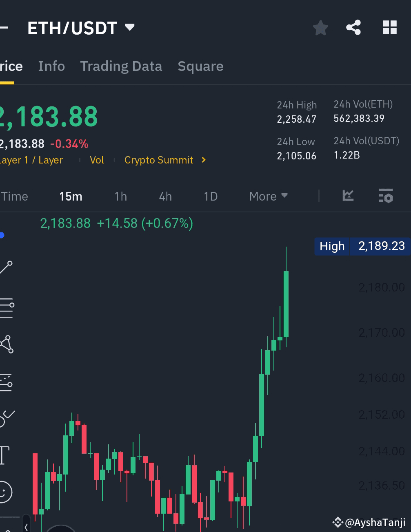Screen dimensions: 411x532
Task: Open the Fibonacci retracement tool
Action: tap(6, 307)
